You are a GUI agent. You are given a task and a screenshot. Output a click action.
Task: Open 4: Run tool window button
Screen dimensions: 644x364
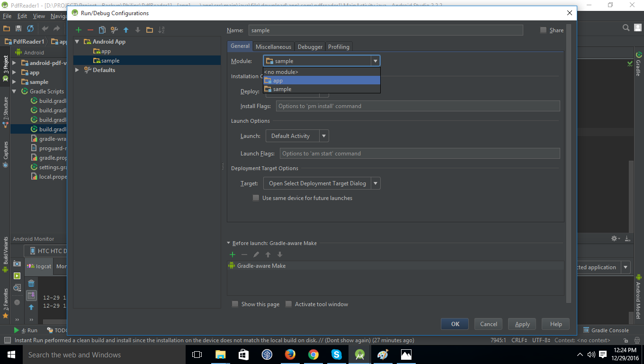(x=26, y=330)
